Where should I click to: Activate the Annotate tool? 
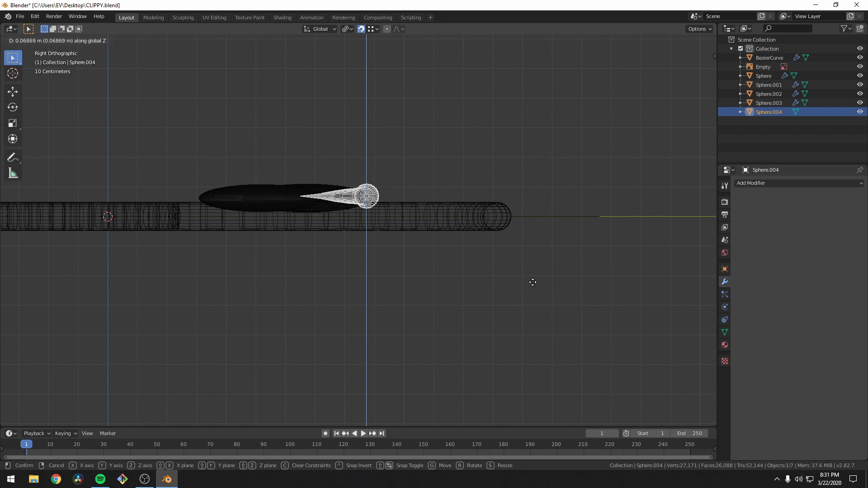point(12,157)
